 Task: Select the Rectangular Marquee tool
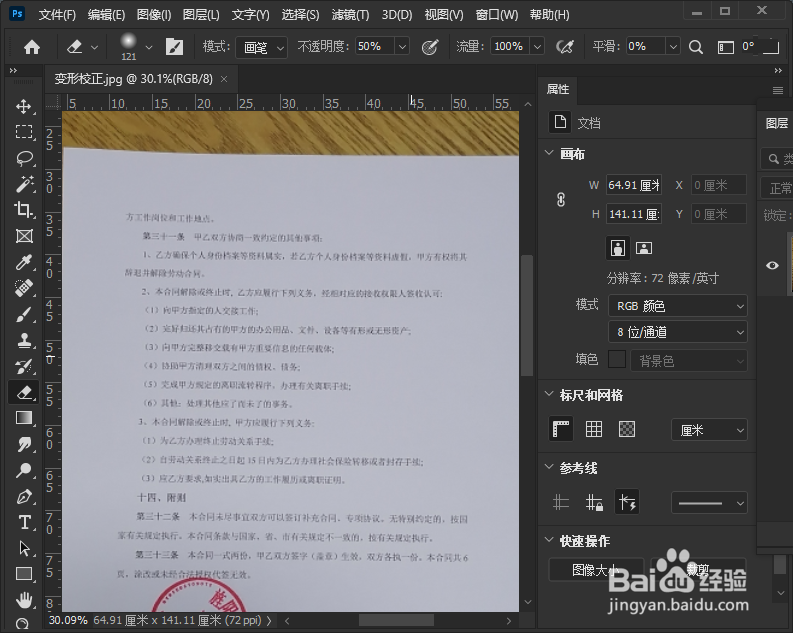(x=23, y=132)
